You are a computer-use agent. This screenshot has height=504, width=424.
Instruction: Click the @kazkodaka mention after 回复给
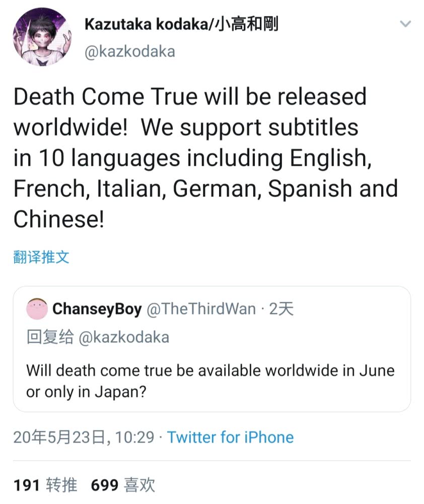pyautogui.click(x=123, y=337)
